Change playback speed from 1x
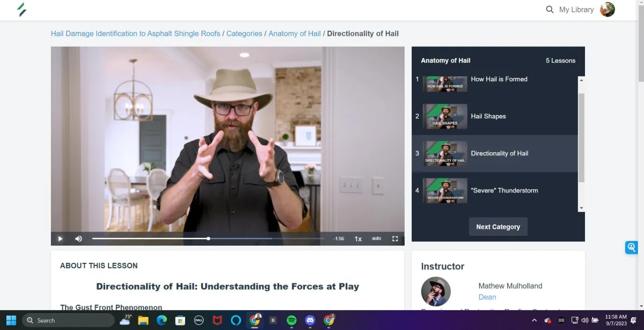 tap(358, 239)
